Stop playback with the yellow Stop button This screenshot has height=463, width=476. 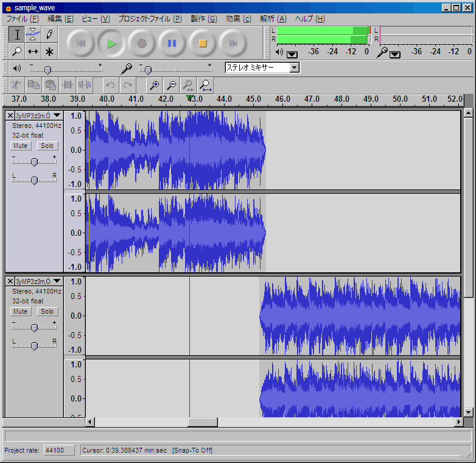(203, 43)
